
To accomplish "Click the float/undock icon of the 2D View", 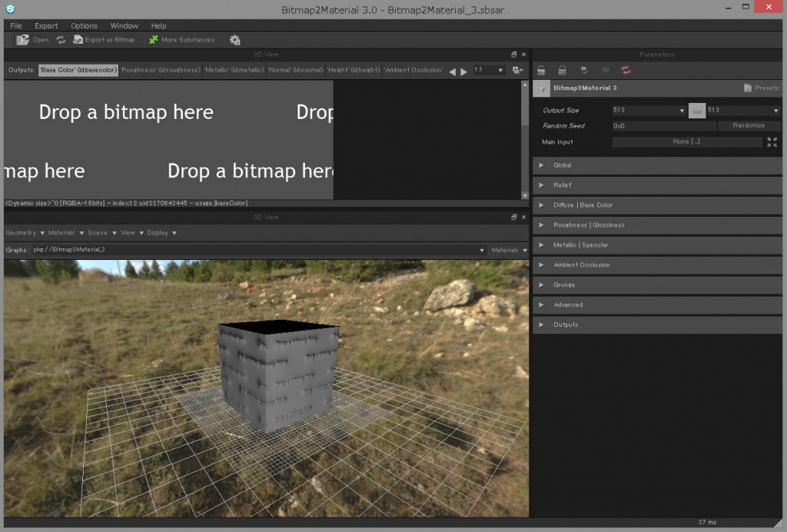I will (515, 54).
